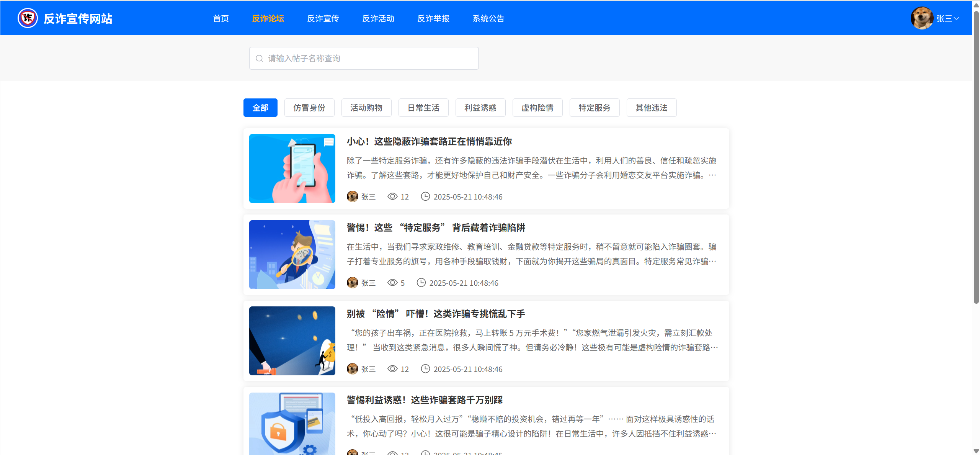Viewport: 980px width, 455px height.
Task: Open the flashlight thumbnail of the 险情 post
Action: pos(292,340)
